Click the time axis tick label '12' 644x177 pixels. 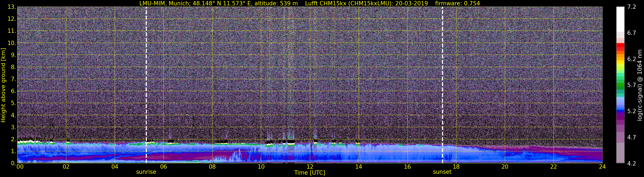click(x=310, y=167)
